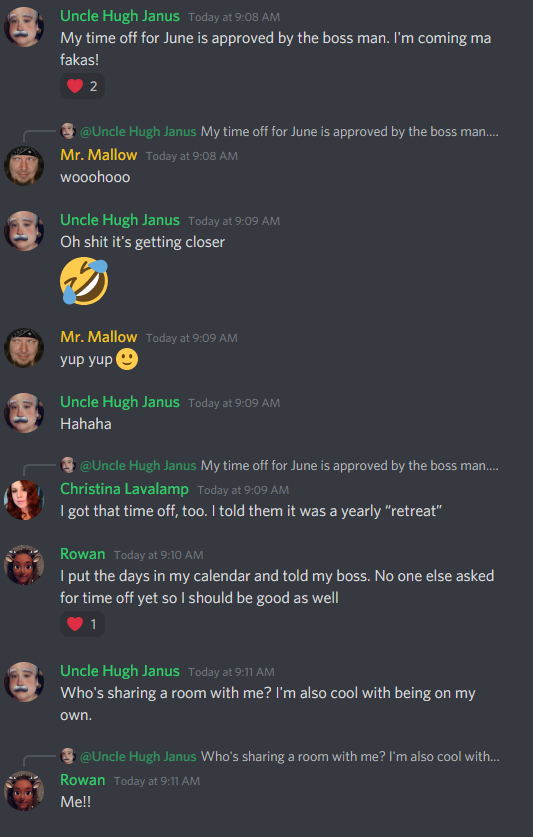This screenshot has height=837, width=533.
Task: Open Uncle Hugh Janus's avatar on first message
Action: [x=24, y=27]
